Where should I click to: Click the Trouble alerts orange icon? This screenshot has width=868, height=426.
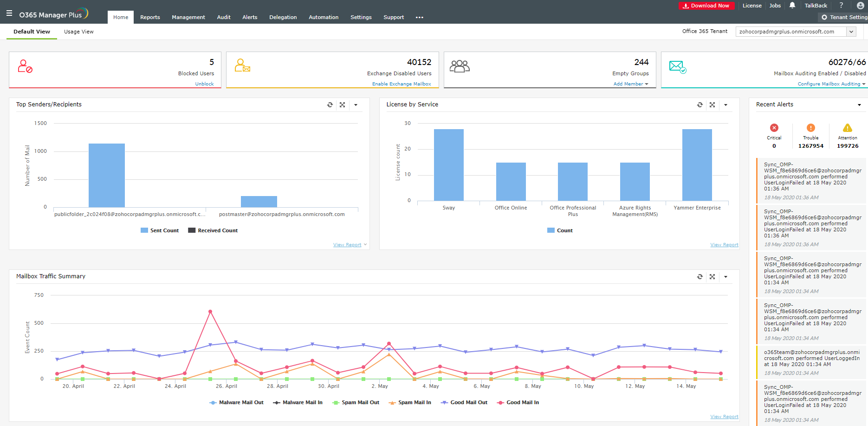point(810,128)
